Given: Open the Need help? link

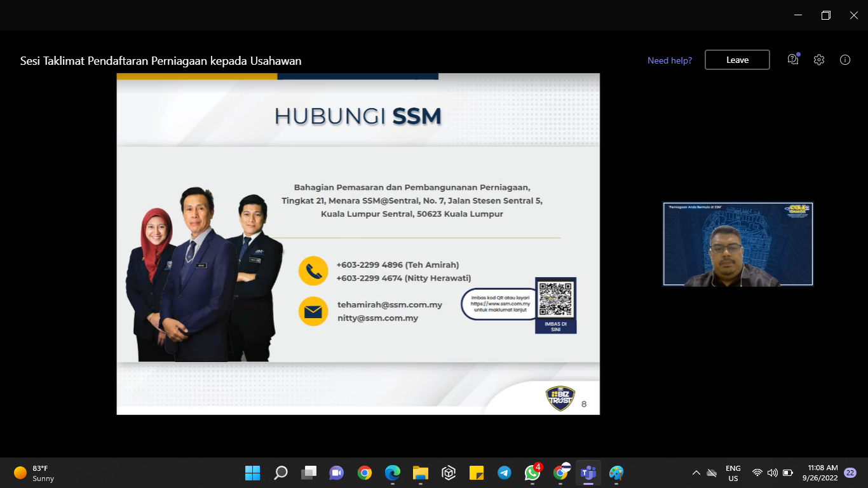Looking at the screenshot, I should [670, 60].
